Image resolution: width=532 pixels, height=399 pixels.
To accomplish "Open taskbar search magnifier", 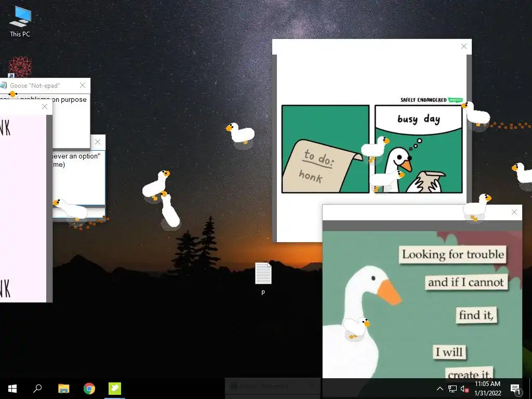I will tap(37, 388).
